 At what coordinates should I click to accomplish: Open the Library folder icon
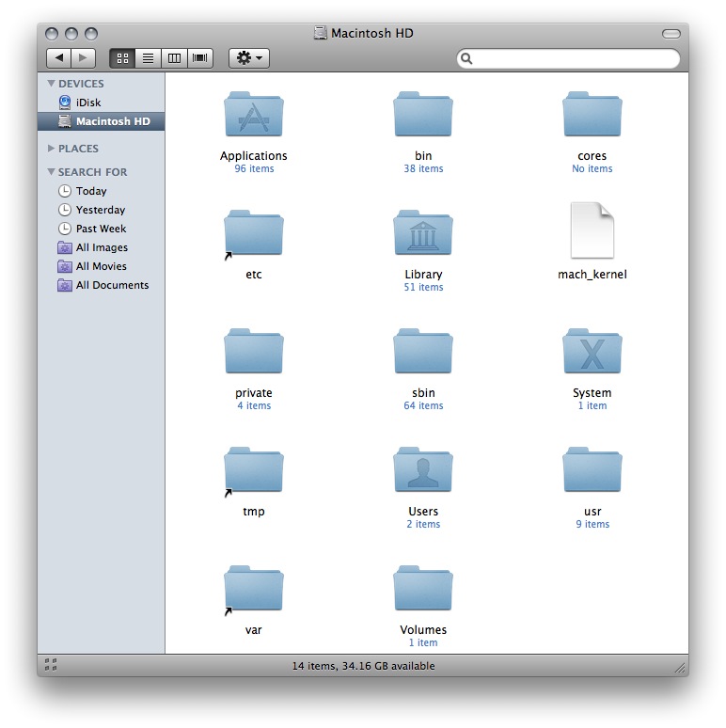[423, 232]
